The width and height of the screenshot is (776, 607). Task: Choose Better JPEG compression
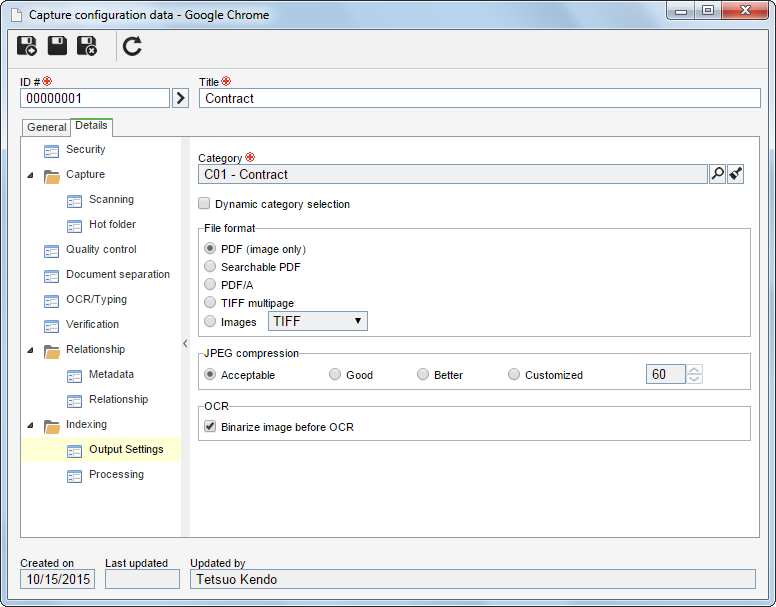click(423, 374)
